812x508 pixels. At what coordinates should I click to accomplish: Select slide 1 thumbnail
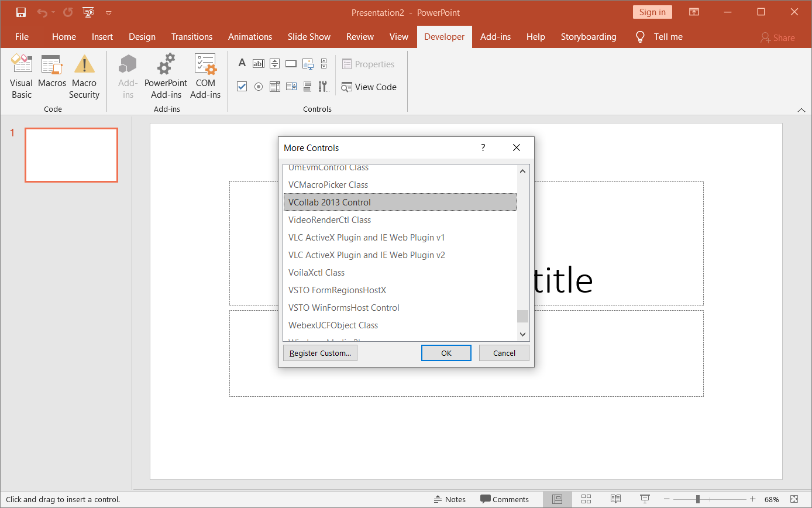[71, 155]
